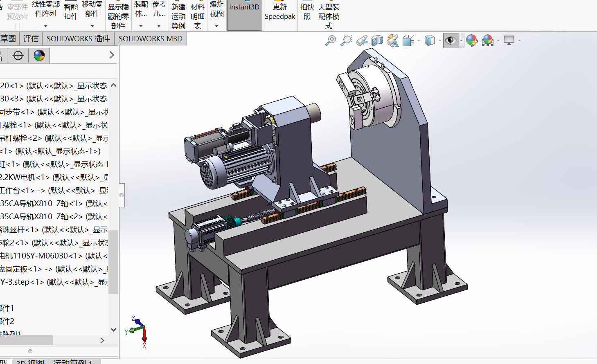Toggle the Hide/Show Items eye button

click(x=451, y=40)
